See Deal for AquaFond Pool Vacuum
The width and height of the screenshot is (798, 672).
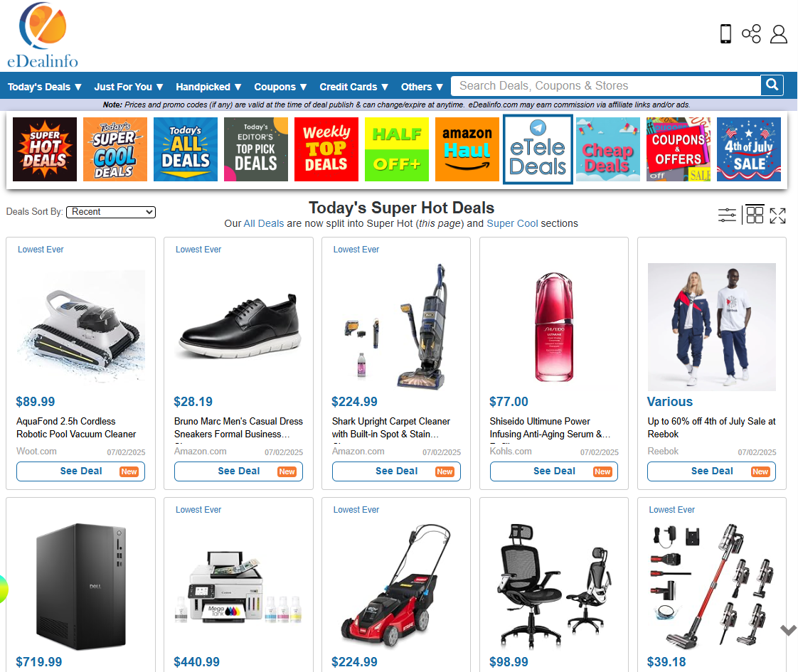coord(81,471)
